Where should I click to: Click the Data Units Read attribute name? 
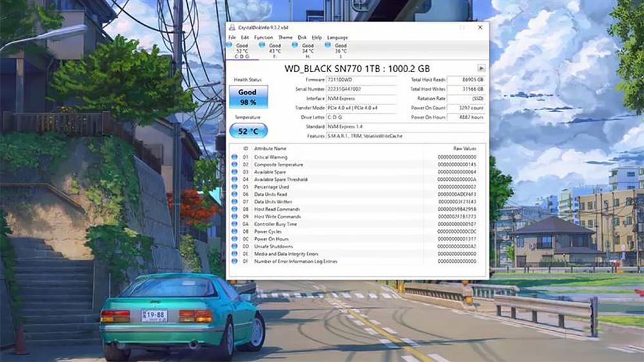click(x=270, y=194)
